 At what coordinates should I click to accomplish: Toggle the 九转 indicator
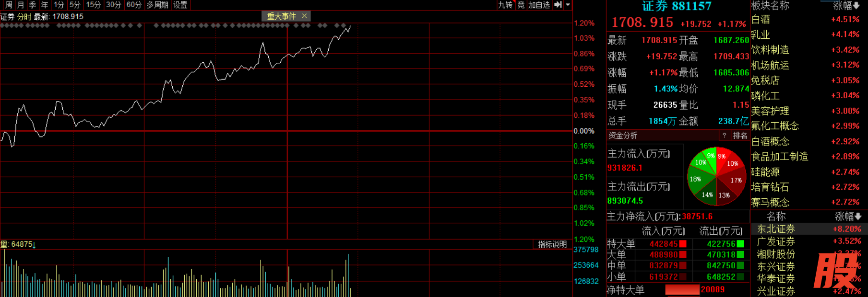point(505,5)
